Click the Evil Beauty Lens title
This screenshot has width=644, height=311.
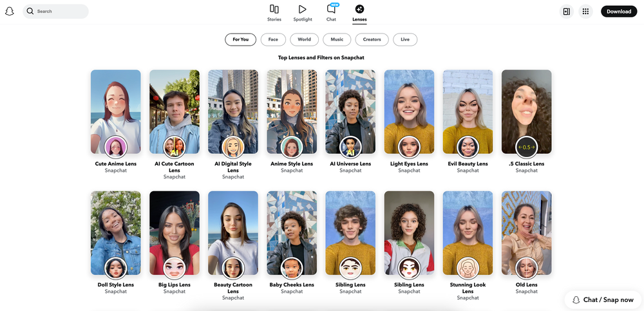click(468, 164)
